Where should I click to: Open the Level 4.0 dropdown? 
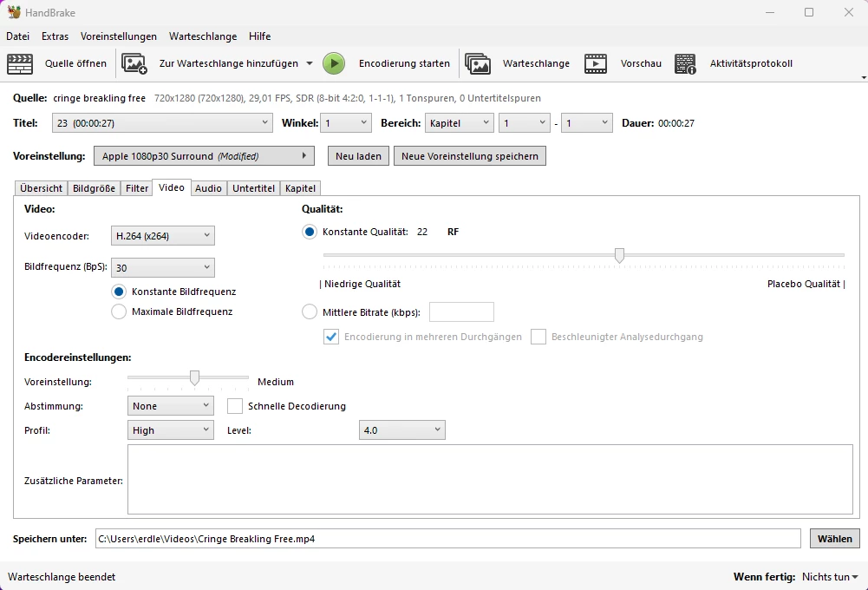[x=401, y=430]
